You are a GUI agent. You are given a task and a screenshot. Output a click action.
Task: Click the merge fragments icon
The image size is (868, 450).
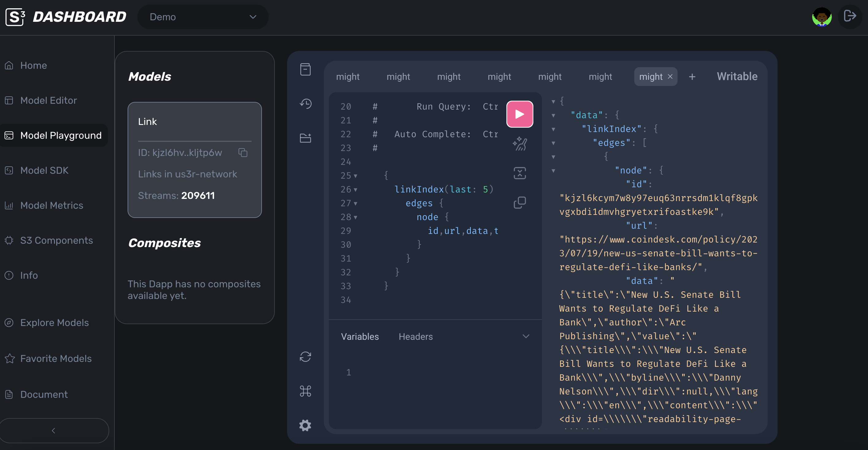pyautogui.click(x=519, y=173)
